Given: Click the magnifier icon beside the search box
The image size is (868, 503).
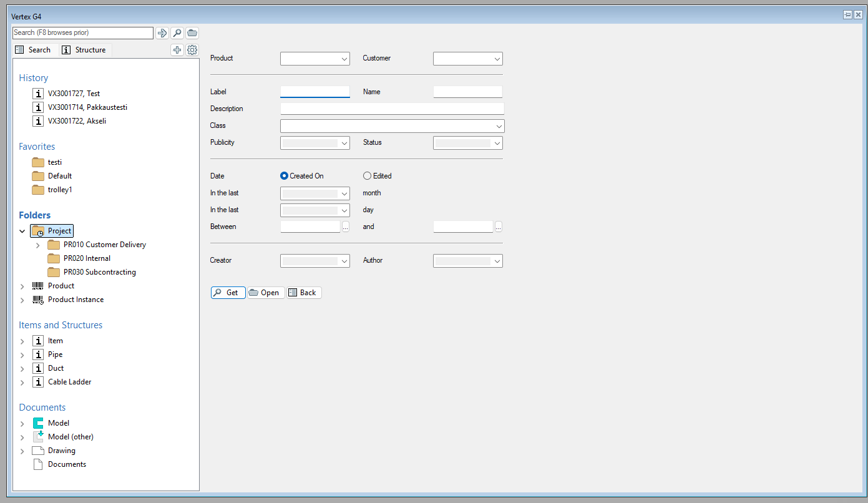Looking at the screenshot, I should click(x=177, y=33).
